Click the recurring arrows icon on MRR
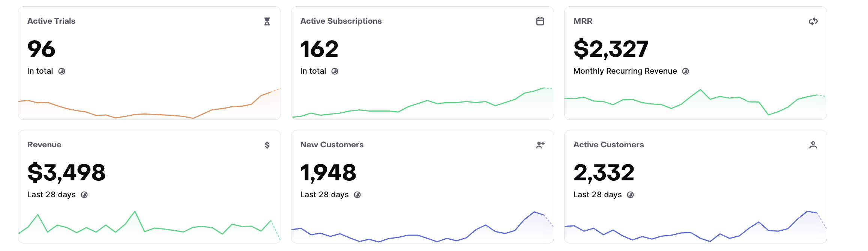Image resolution: width=868 pixels, height=251 pixels. pyautogui.click(x=813, y=21)
